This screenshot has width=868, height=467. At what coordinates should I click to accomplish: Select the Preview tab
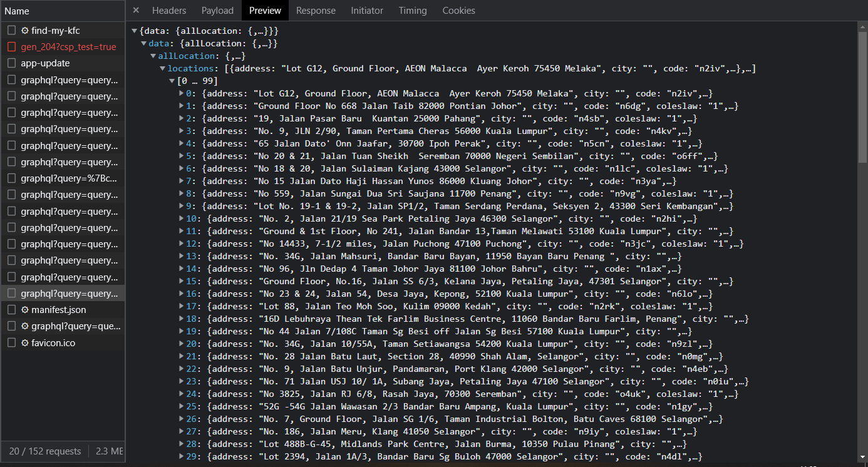point(265,10)
